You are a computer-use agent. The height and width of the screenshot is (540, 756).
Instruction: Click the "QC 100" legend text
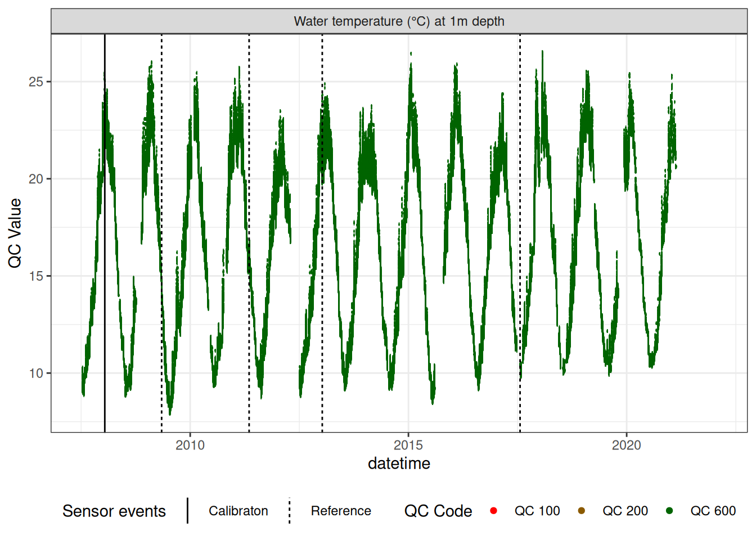(537, 511)
